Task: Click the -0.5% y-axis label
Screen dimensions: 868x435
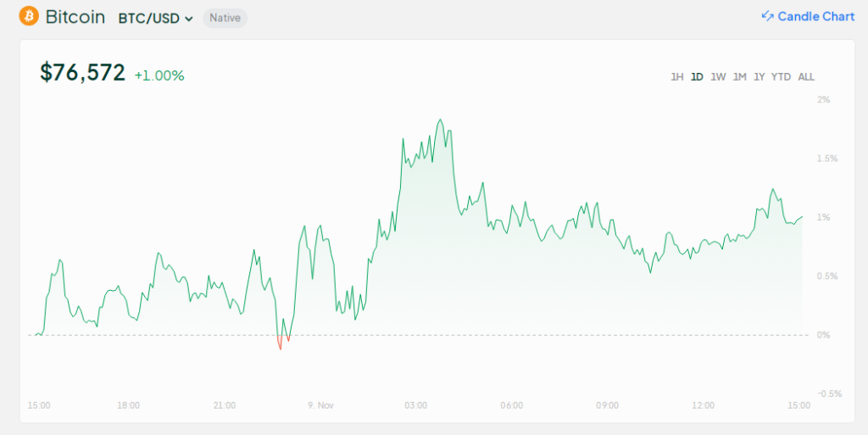Action: pos(828,393)
